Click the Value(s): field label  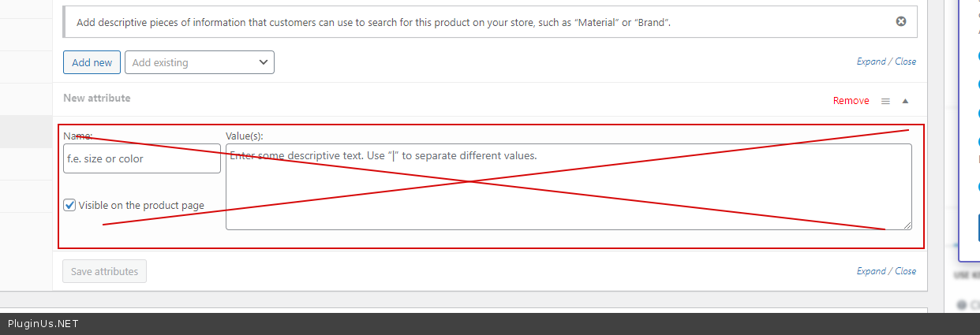tap(244, 136)
